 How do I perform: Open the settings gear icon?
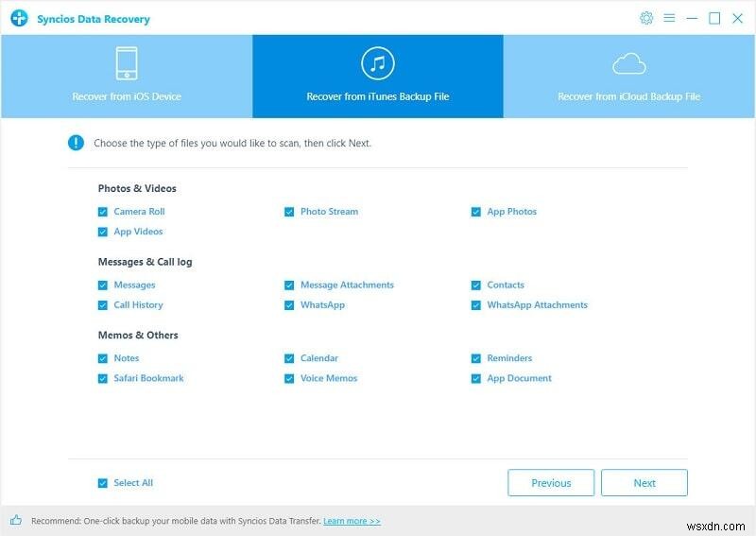point(646,18)
